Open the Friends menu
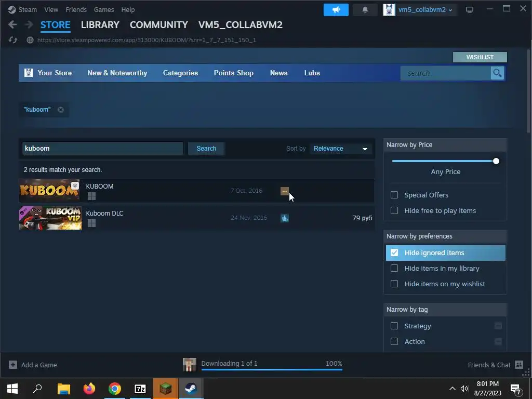This screenshot has height=399, width=532. (76, 10)
